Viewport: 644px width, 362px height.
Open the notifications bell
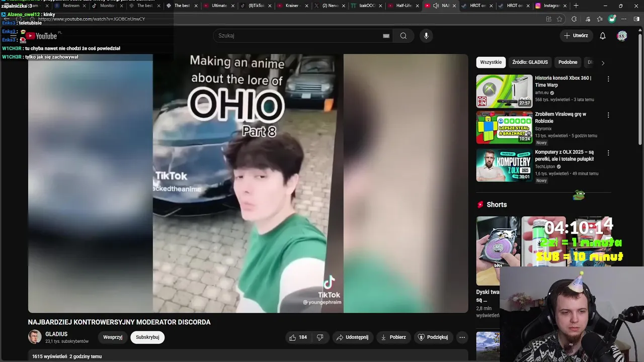pos(602,36)
